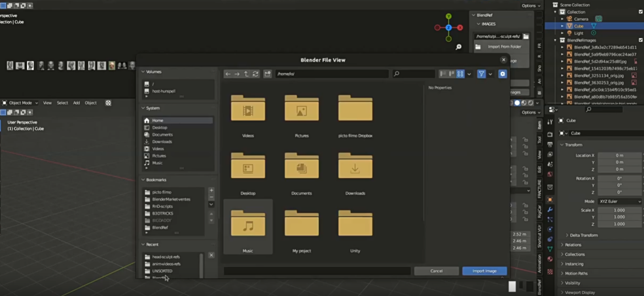The height and width of the screenshot is (296, 644).
Task: Open the XYZ Euler rotation mode dropdown
Action: click(x=620, y=201)
